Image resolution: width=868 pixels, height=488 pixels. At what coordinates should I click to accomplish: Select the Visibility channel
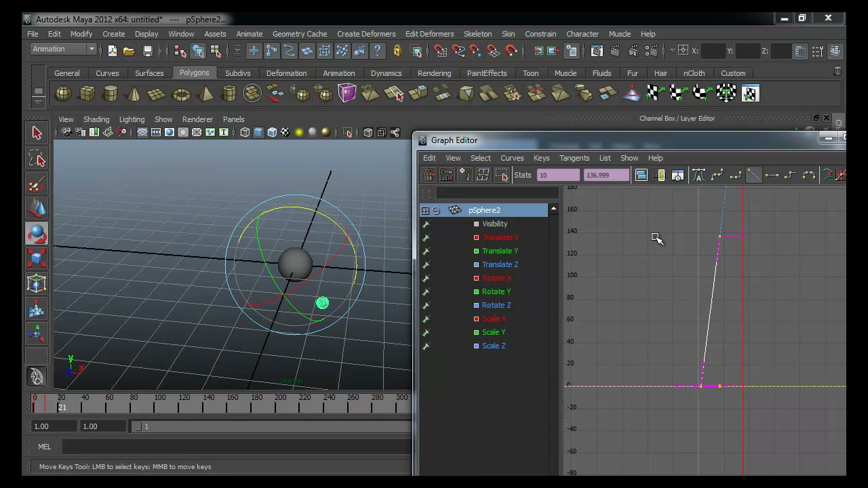[494, 224]
